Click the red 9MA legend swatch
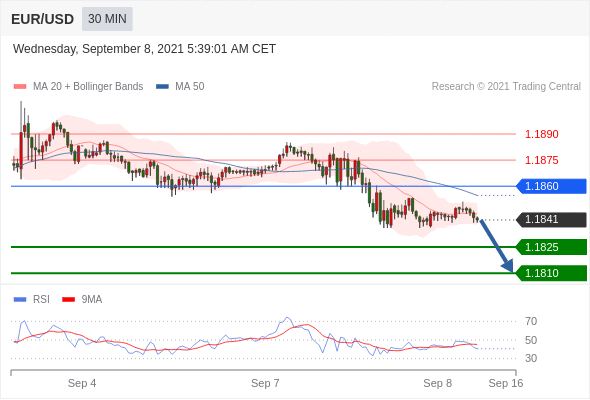590x400 pixels. coord(68,300)
